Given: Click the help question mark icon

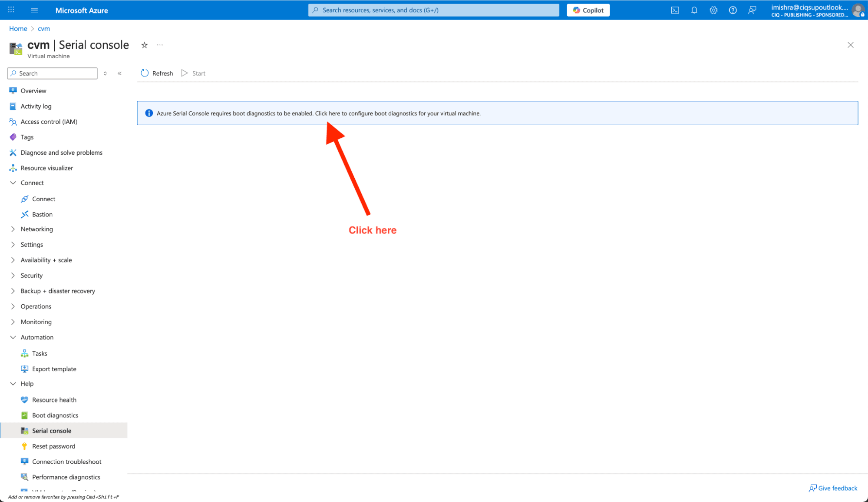Looking at the screenshot, I should tap(733, 10).
